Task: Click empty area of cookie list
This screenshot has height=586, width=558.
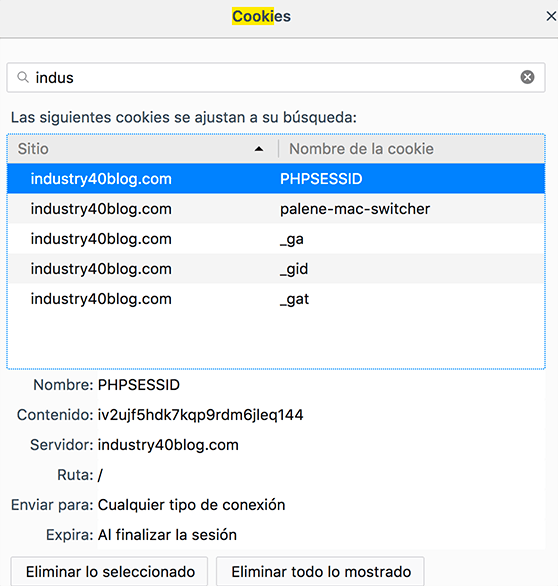Action: [x=276, y=340]
